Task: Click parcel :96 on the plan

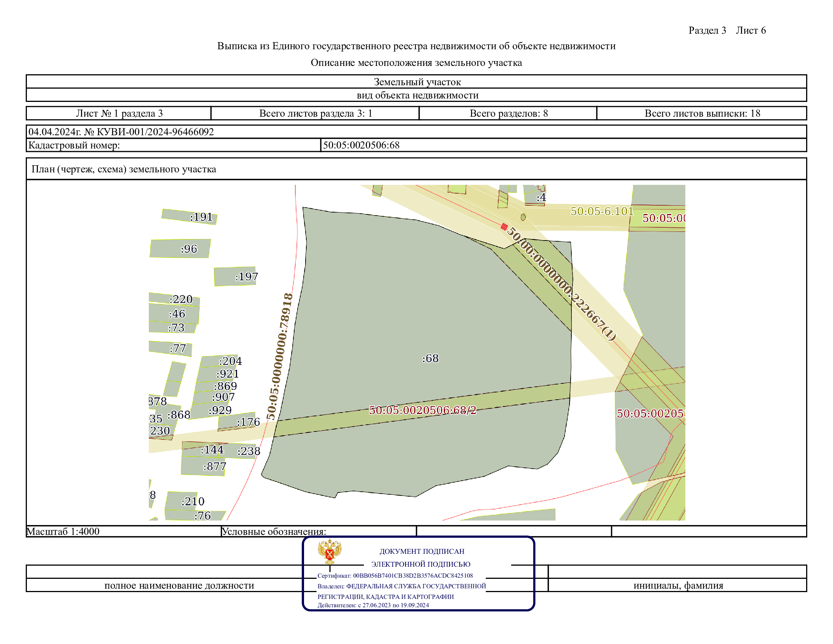Action: 189,249
